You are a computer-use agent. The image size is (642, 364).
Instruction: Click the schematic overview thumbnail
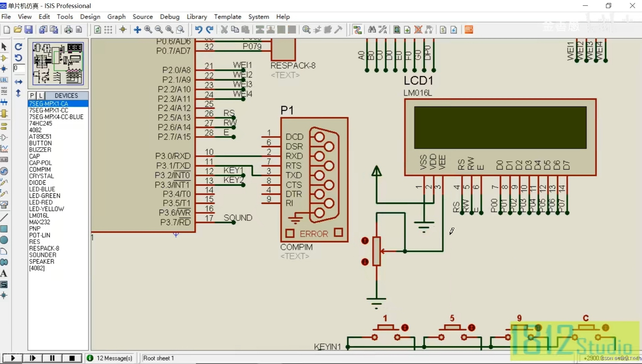(58, 64)
